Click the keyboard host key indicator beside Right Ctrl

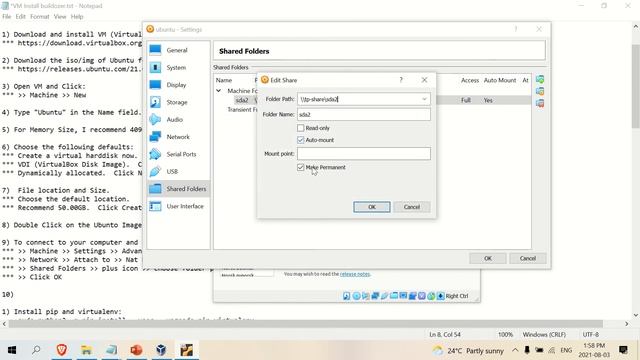tap(440, 296)
